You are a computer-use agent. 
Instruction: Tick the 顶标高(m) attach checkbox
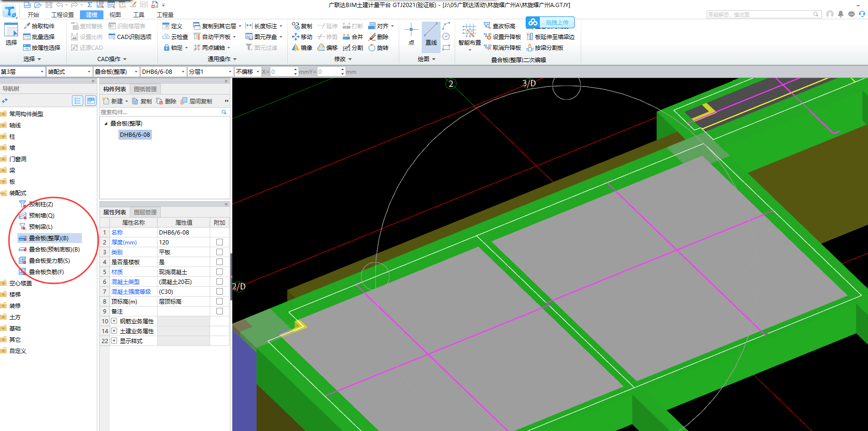(220, 301)
